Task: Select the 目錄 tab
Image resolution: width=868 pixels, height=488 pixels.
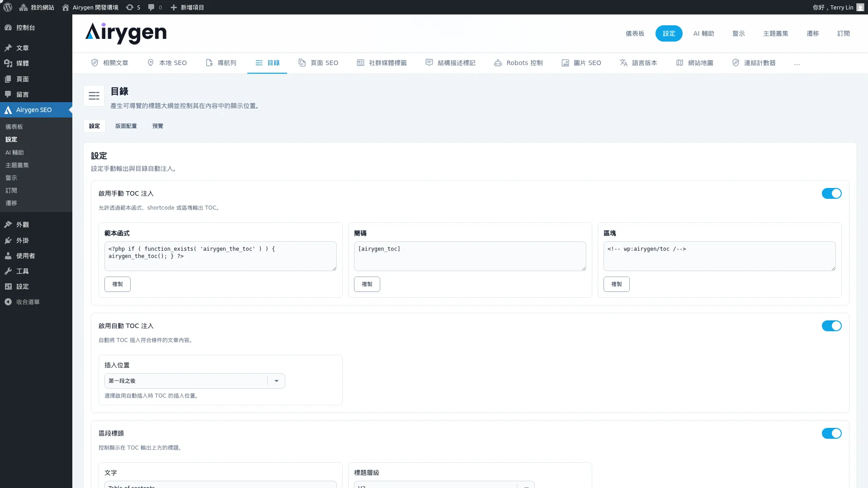Action: pos(267,63)
